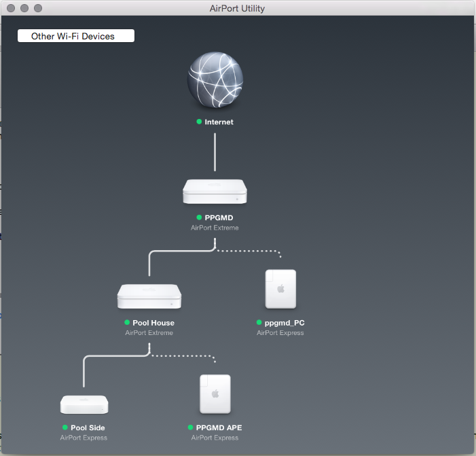Select the PPGMD APE AirPort Express icon

(215, 394)
